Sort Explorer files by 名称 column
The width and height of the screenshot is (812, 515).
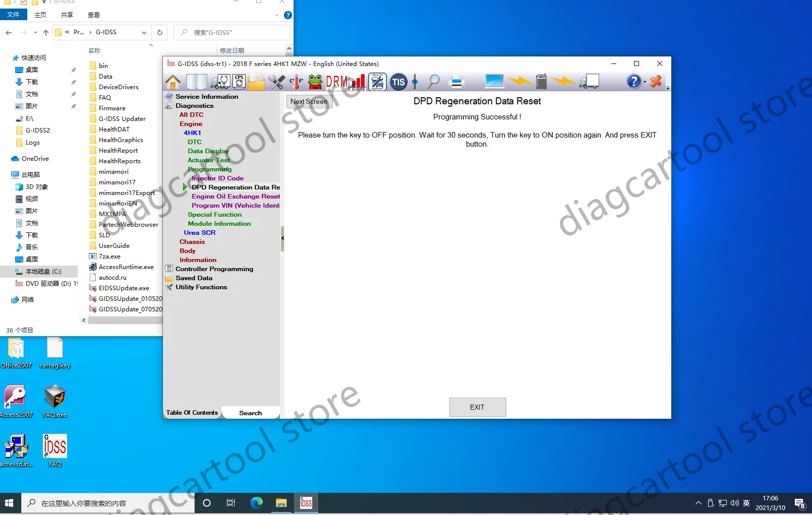tap(94, 50)
